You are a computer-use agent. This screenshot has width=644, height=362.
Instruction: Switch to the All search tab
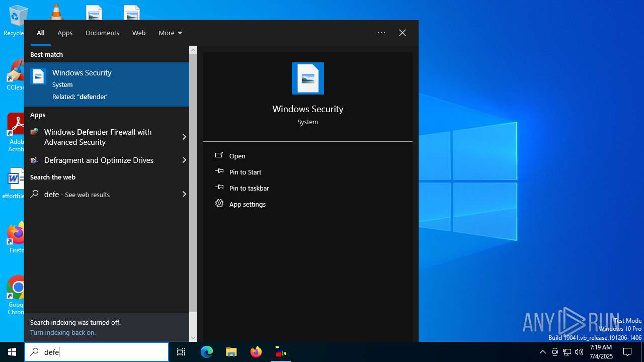click(41, 33)
